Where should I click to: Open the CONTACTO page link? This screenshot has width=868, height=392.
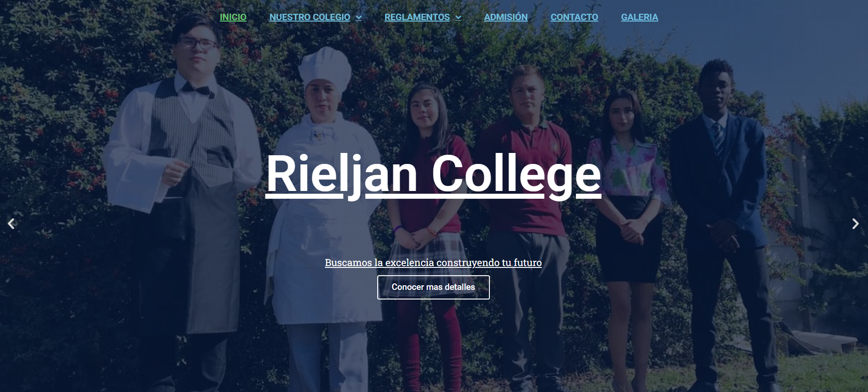click(574, 17)
